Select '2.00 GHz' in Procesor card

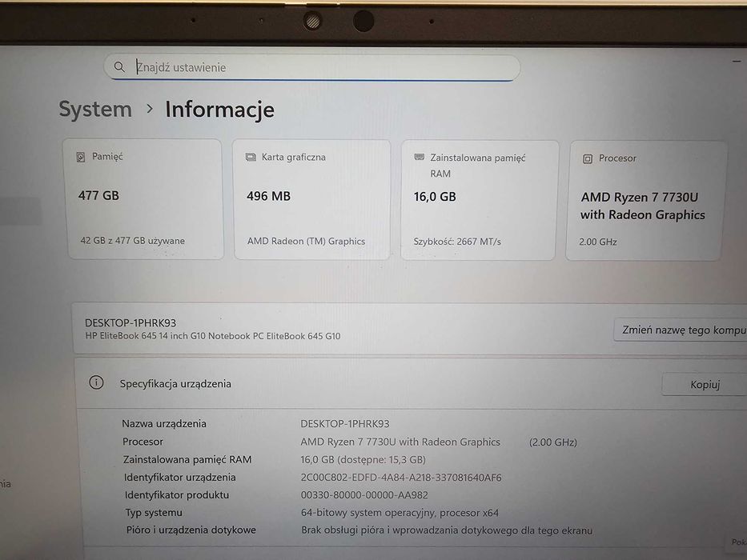point(598,242)
